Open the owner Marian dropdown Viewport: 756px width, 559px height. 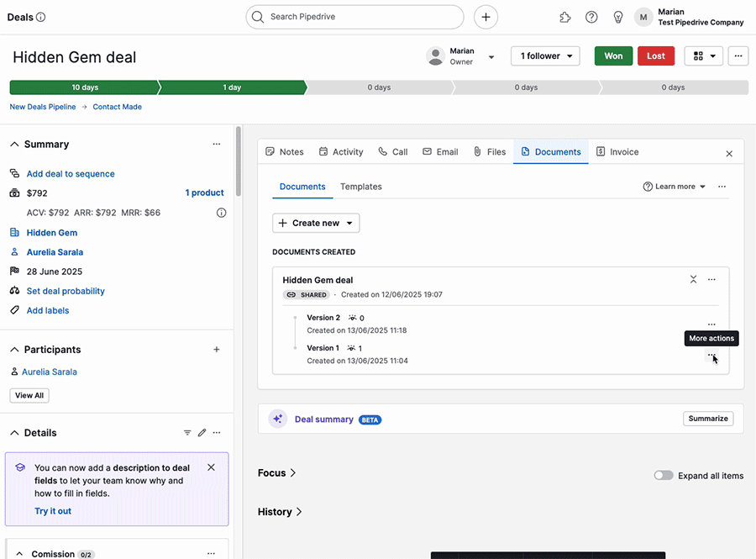point(491,57)
